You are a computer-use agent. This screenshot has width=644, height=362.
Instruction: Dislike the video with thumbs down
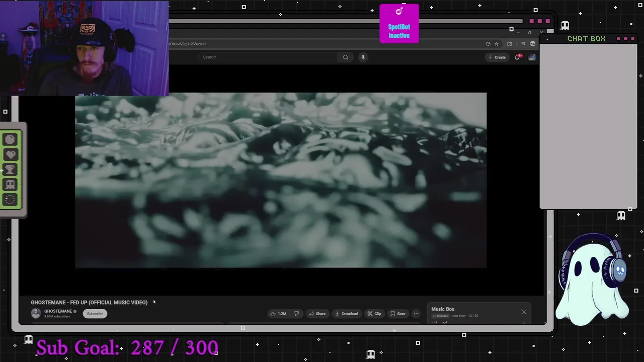tap(296, 314)
